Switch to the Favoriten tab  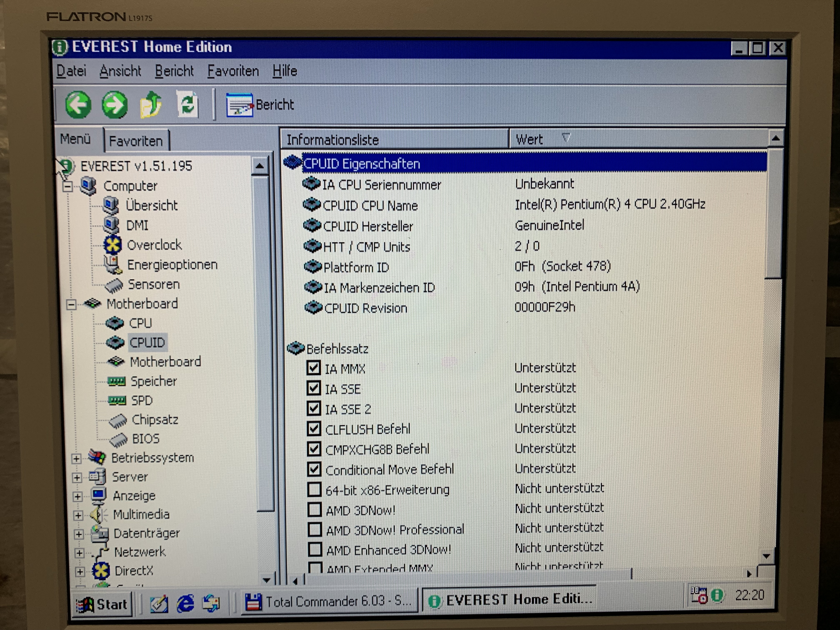136,141
